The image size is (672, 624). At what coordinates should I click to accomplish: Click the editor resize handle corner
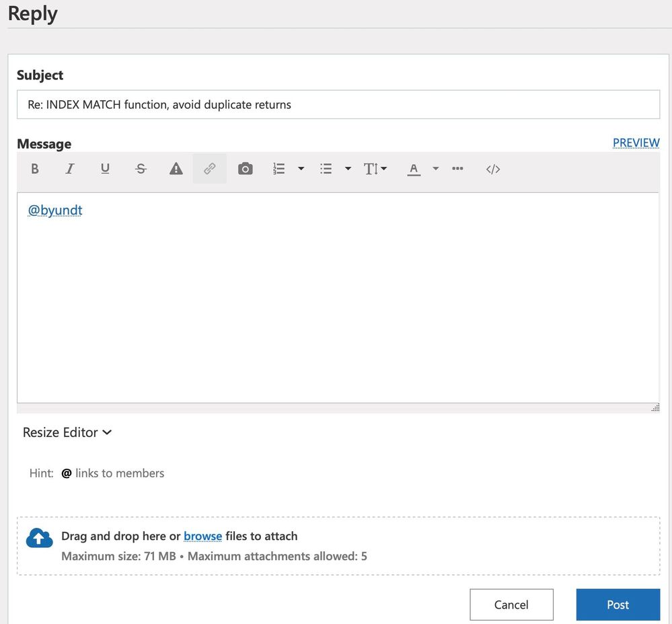pos(655,407)
